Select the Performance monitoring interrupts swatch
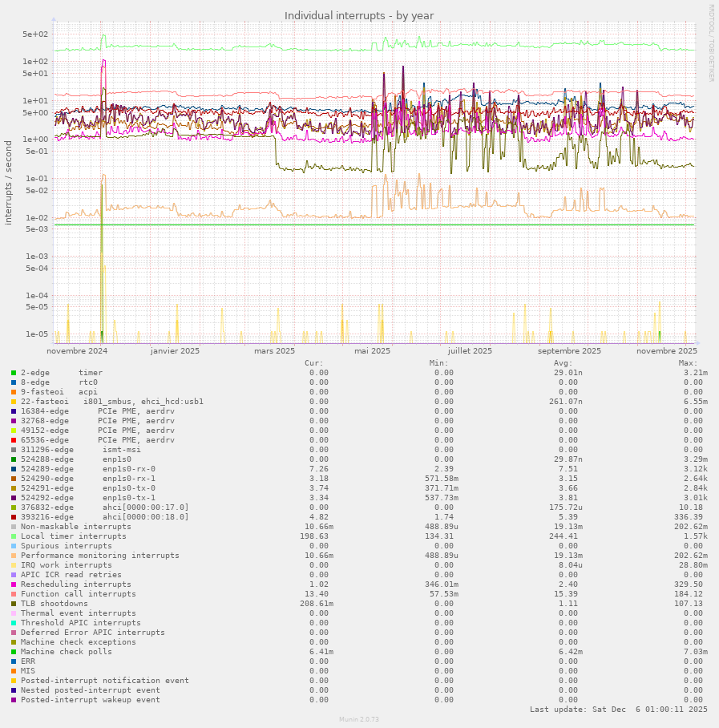This screenshot has width=719, height=728. [x=14, y=556]
